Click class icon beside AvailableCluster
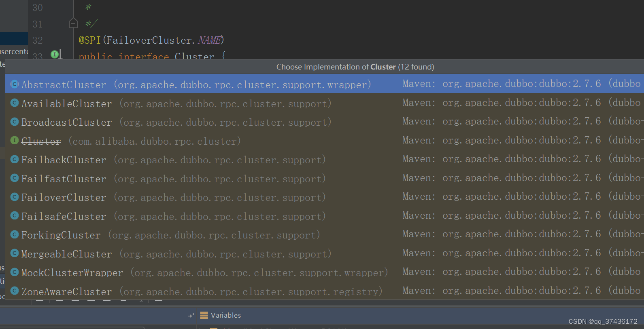The width and height of the screenshot is (644, 329). (x=15, y=103)
